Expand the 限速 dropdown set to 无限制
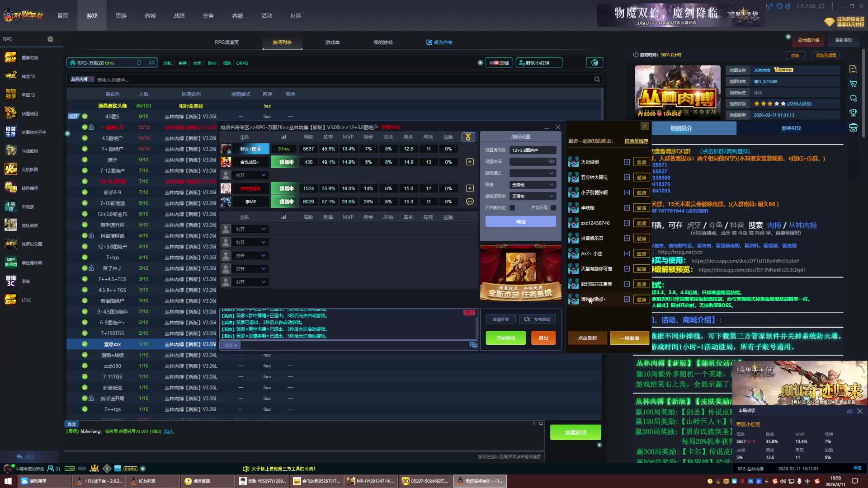Screen dimensions: 868x488 click(533, 185)
